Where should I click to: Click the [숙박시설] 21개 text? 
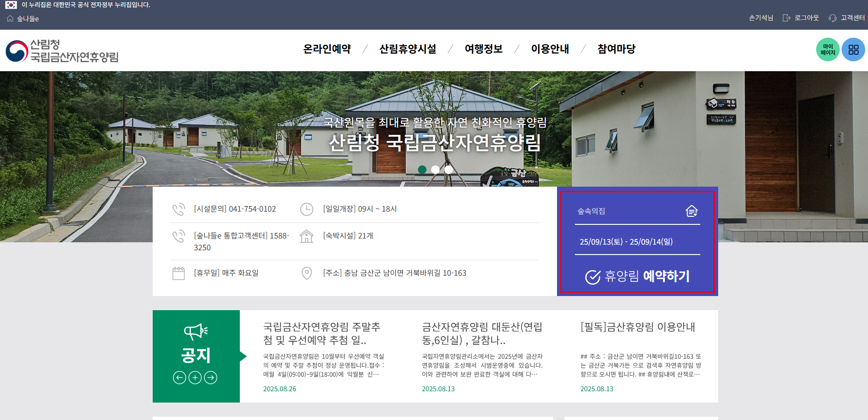348,236
